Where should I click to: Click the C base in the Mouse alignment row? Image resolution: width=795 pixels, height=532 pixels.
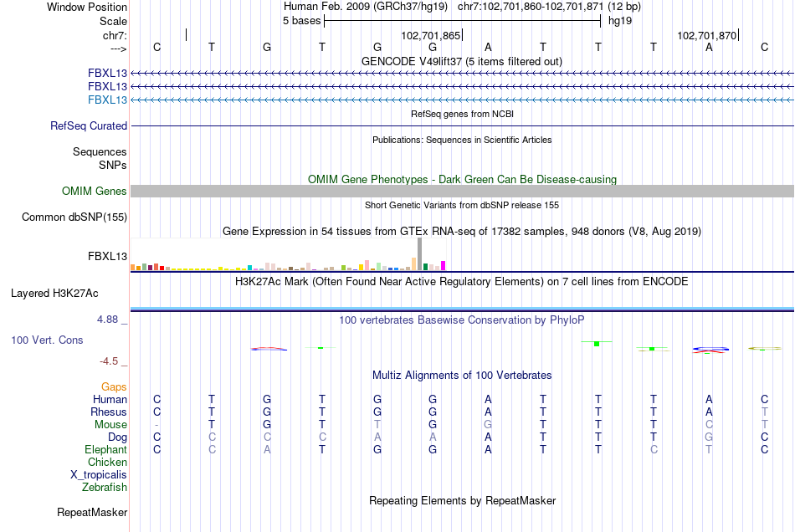coord(709,425)
